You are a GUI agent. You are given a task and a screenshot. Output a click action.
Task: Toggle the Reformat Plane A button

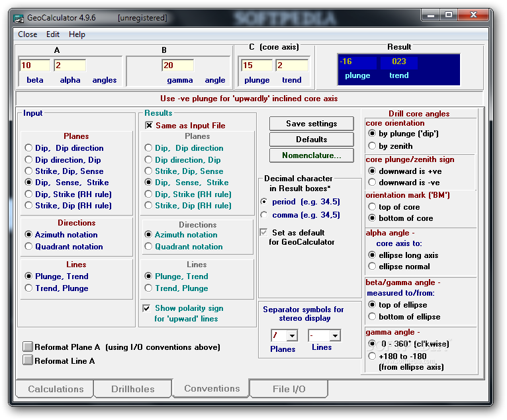pyautogui.click(x=28, y=347)
